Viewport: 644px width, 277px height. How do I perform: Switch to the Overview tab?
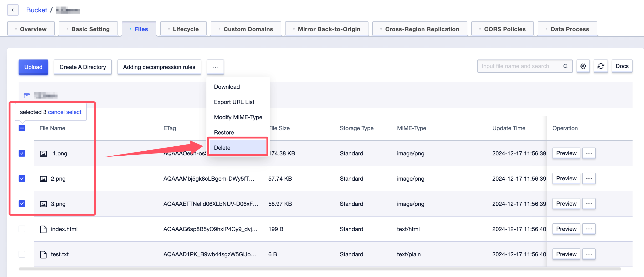[31, 29]
